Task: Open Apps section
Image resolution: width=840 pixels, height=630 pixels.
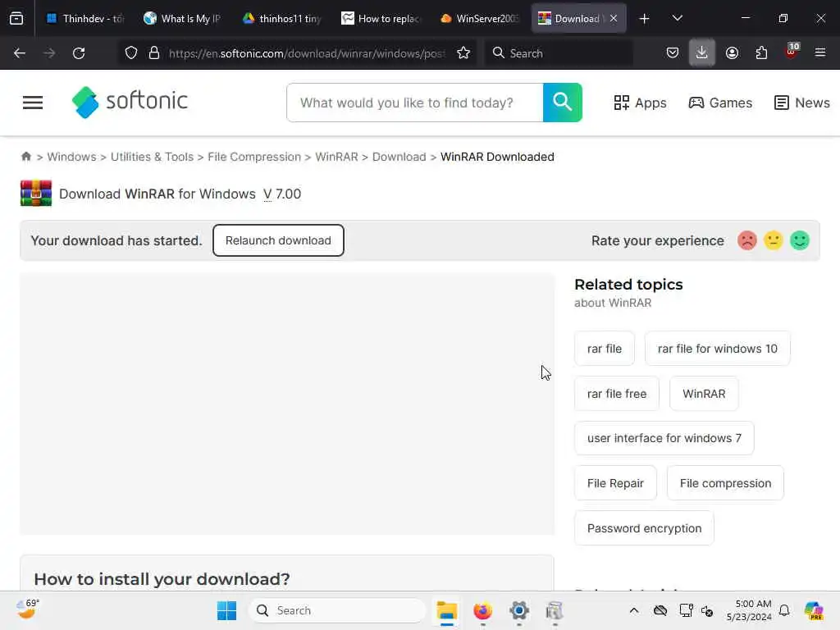Action: pos(640,103)
